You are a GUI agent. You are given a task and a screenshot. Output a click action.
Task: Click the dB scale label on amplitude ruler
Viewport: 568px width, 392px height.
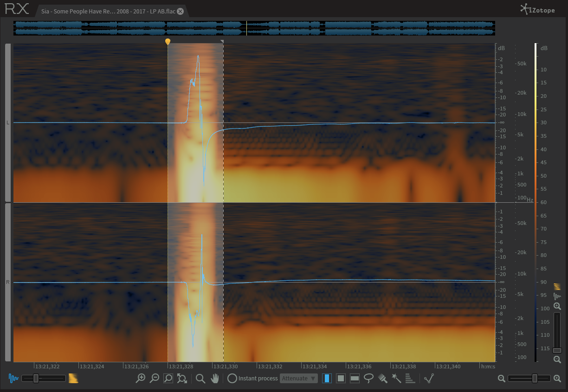(x=501, y=48)
